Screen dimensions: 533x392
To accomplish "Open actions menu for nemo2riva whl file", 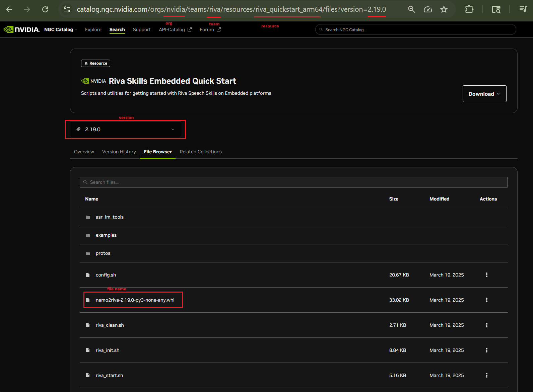I will 487,300.
